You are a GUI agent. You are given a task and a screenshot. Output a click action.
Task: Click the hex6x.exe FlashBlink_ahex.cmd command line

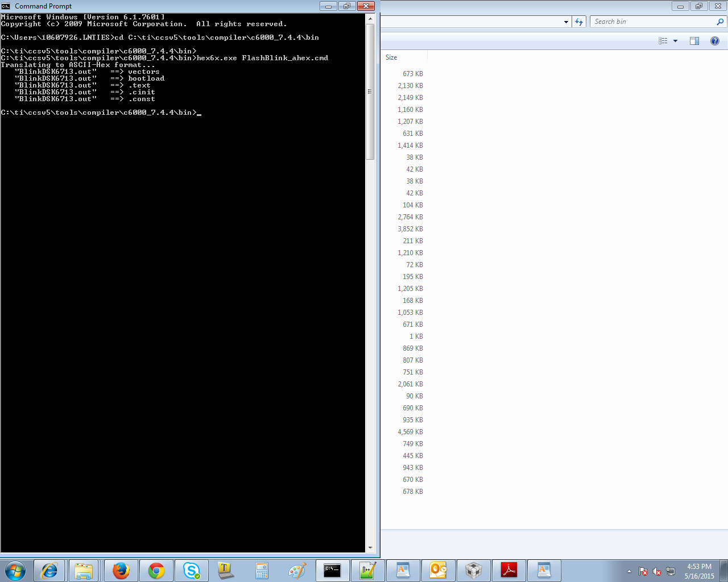pyautogui.click(x=164, y=58)
